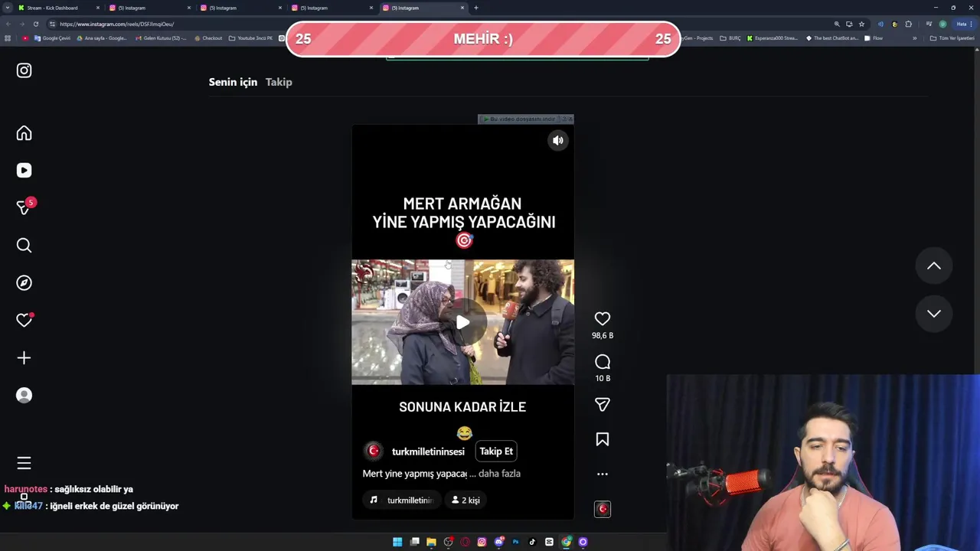
Task: Open zoom magnifier in address bar
Action: point(837,24)
